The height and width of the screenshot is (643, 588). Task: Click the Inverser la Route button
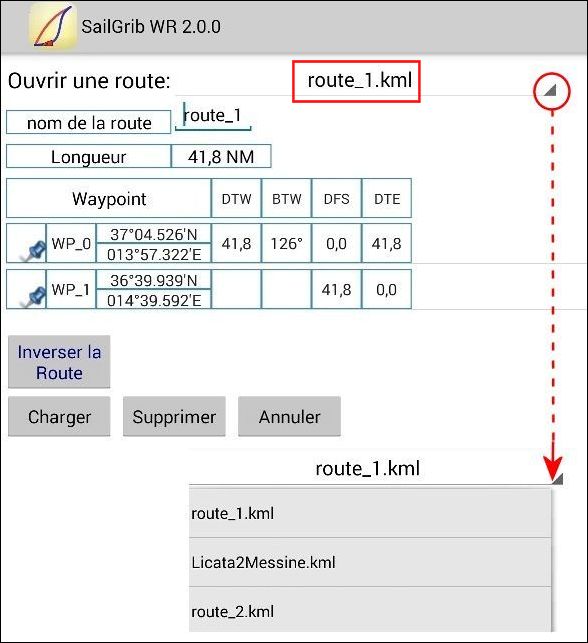(59, 362)
